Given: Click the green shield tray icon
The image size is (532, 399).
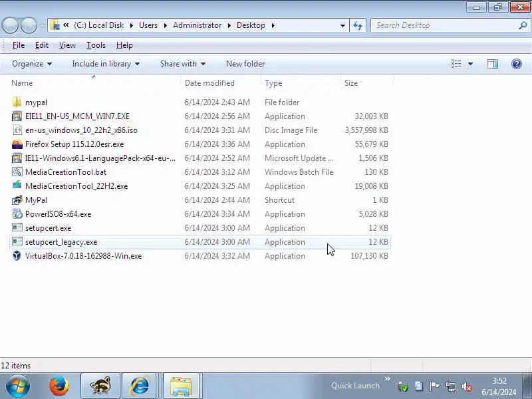Looking at the screenshot, I should [403, 386].
